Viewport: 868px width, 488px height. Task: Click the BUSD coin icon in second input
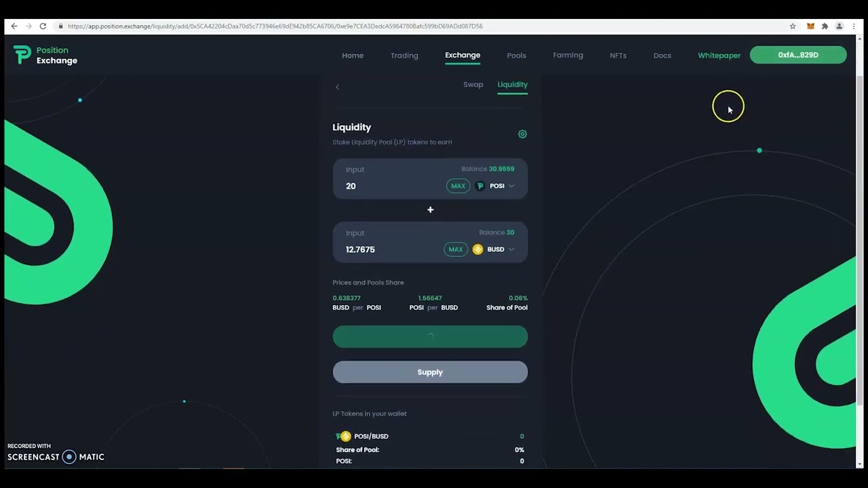[x=477, y=249]
